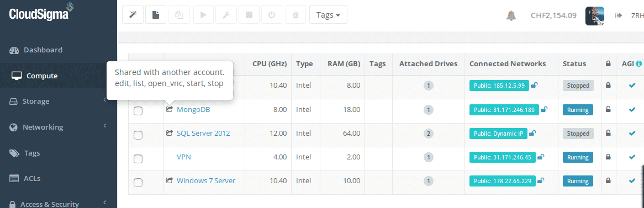644x208 pixels.
Task: Click the shared icon beside Windows 7 Server
Action: click(169, 180)
